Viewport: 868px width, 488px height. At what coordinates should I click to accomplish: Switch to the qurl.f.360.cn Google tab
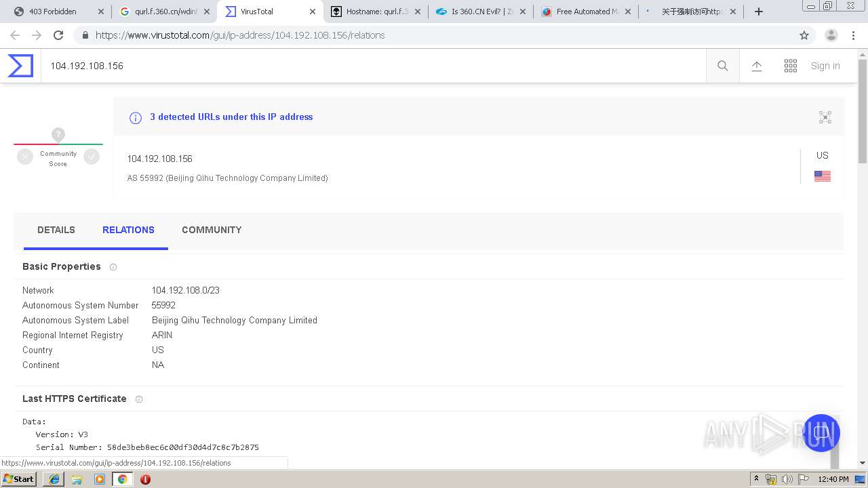(165, 12)
